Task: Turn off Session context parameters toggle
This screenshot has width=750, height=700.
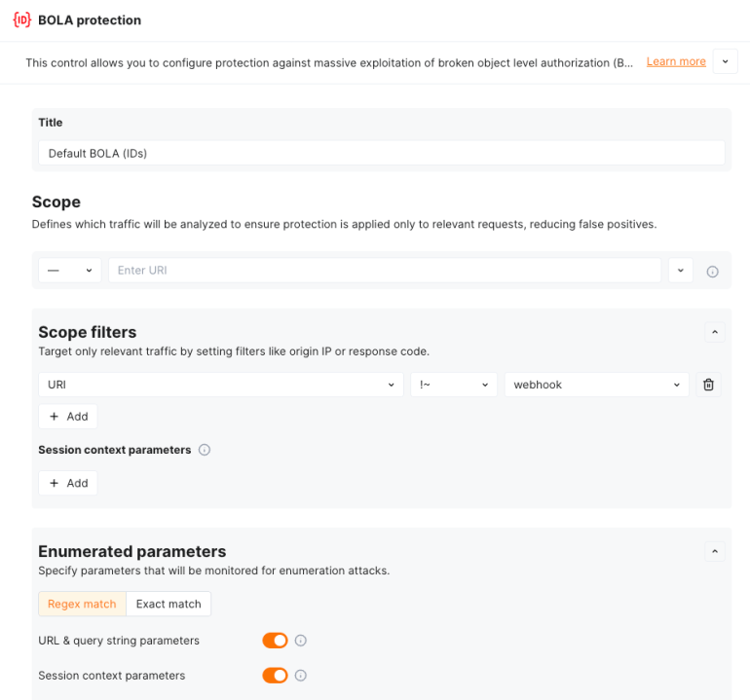Action: 275,676
